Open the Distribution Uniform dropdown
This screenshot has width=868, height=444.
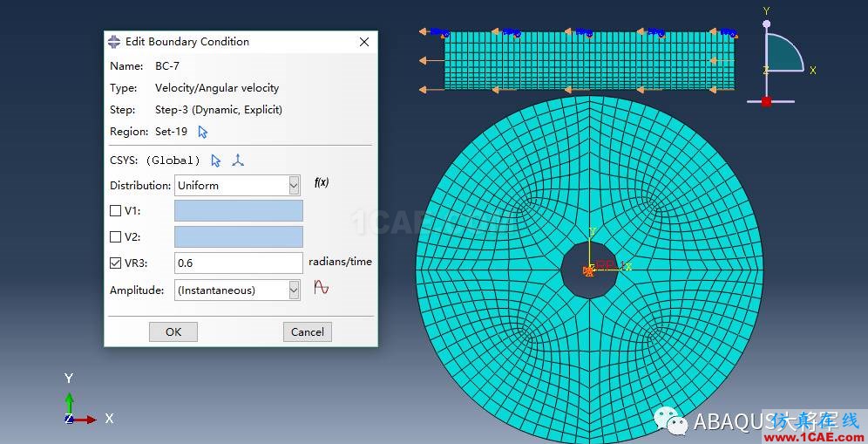click(238, 186)
